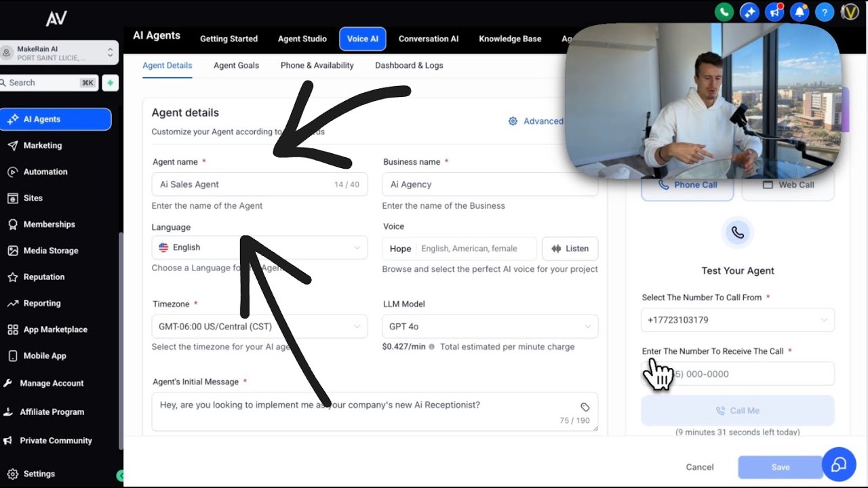Switch to the Knowledge Base tab
Screen dimensions: 868x488
(x=510, y=39)
